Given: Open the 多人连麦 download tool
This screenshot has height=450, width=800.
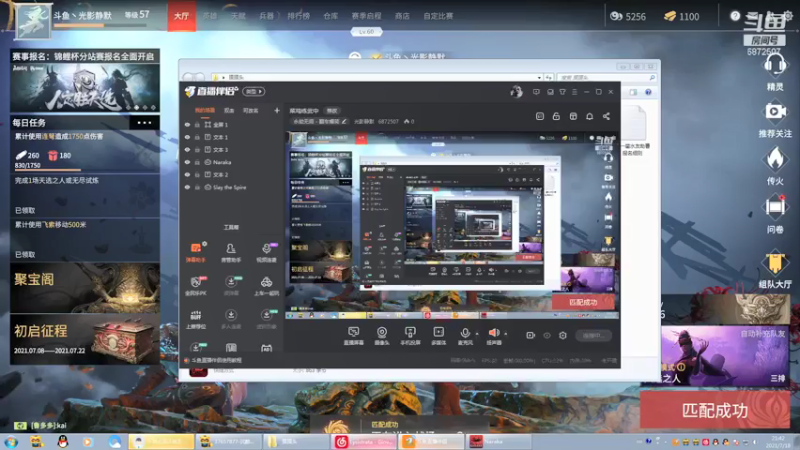Looking at the screenshot, I should pyautogui.click(x=231, y=319).
